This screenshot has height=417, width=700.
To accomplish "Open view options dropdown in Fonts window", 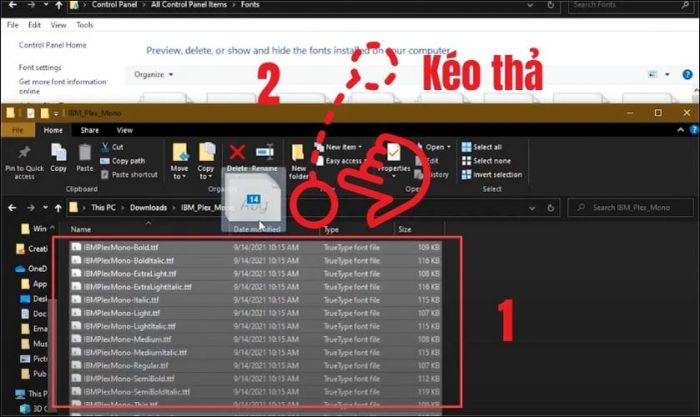I will point(667,75).
